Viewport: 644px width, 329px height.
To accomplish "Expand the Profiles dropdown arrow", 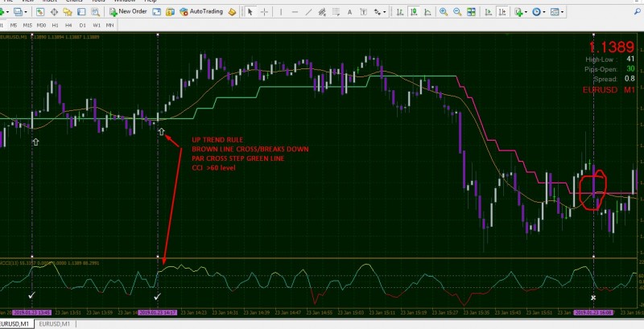I will pos(26,12).
